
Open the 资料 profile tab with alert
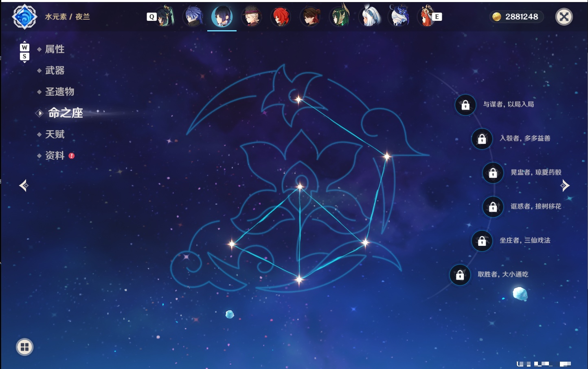(55, 155)
